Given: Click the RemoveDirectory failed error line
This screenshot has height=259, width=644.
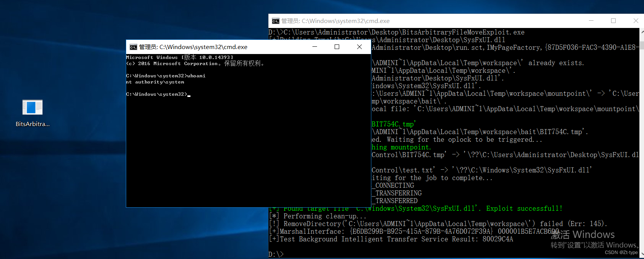Looking at the screenshot, I should [438, 224].
